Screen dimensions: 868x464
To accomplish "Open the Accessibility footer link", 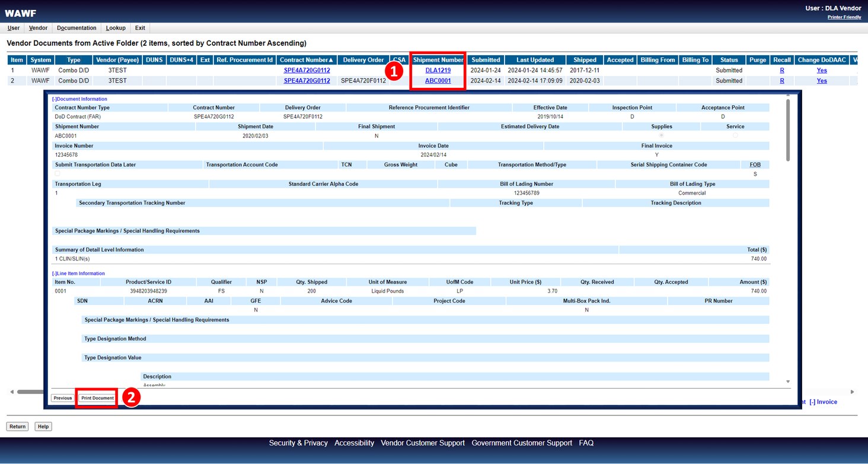I will tap(354, 443).
